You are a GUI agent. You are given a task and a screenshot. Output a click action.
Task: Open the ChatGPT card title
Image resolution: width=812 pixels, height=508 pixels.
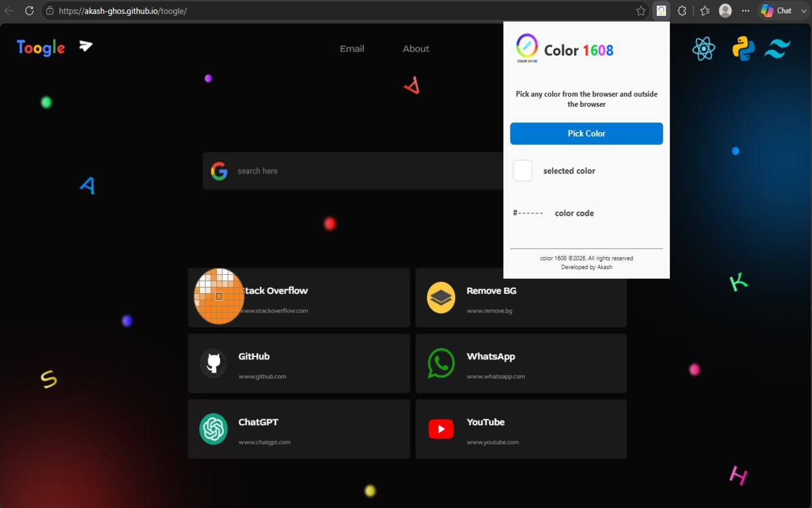pyautogui.click(x=258, y=422)
